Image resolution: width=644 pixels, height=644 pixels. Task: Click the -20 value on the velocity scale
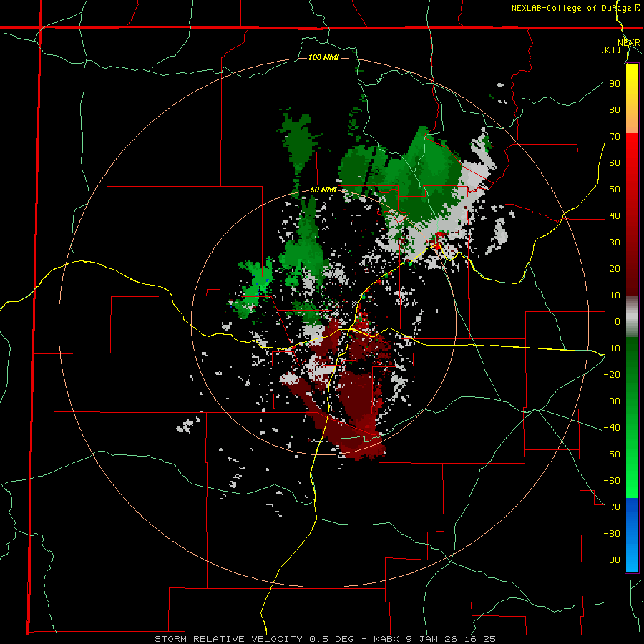(612, 374)
